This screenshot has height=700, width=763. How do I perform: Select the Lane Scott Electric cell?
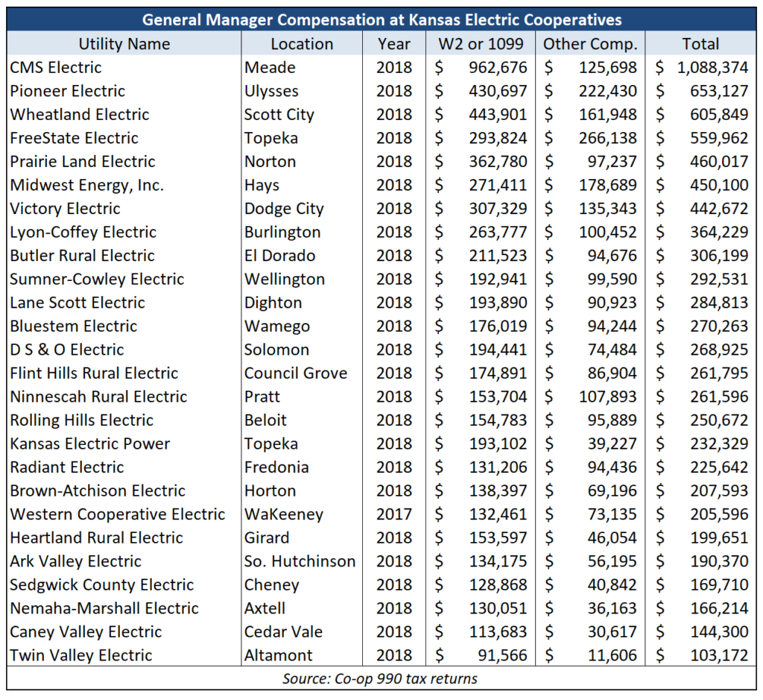[x=77, y=303]
